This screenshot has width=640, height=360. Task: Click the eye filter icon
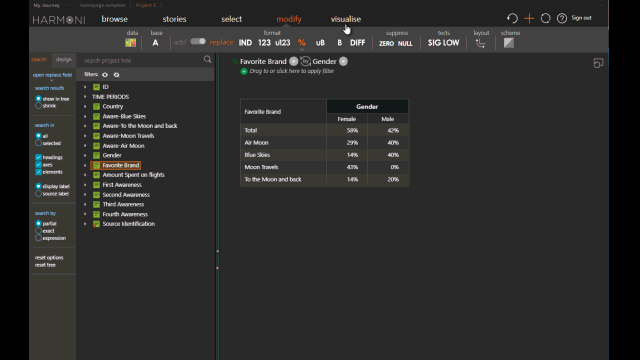105,75
